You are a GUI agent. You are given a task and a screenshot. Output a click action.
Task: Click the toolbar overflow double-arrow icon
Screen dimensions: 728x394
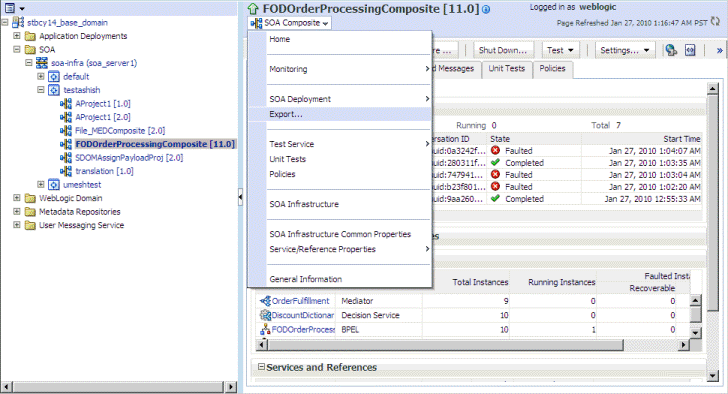tap(720, 51)
